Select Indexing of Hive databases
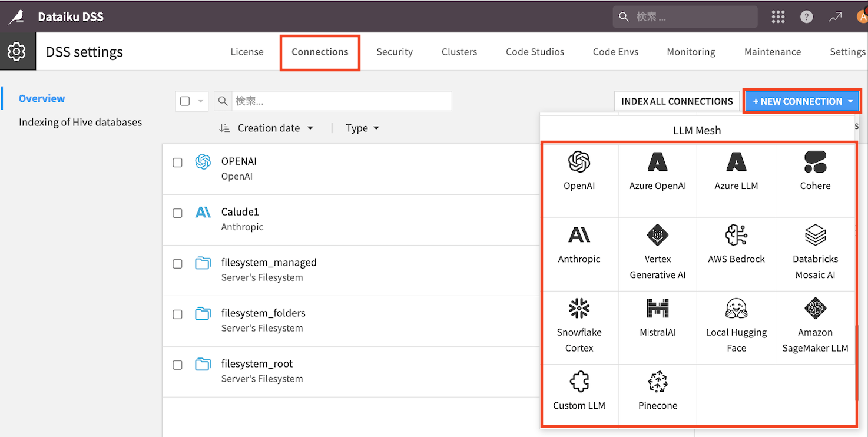 pos(80,122)
